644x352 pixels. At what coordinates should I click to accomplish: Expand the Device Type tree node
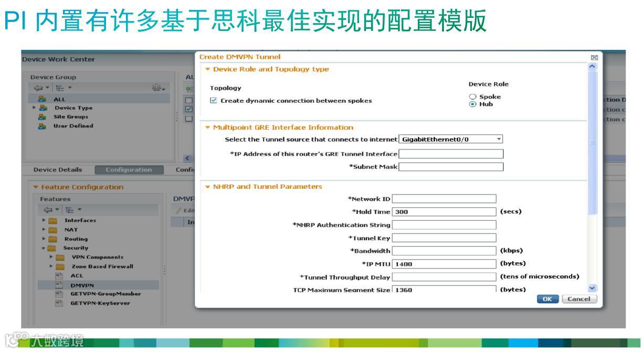[34, 108]
